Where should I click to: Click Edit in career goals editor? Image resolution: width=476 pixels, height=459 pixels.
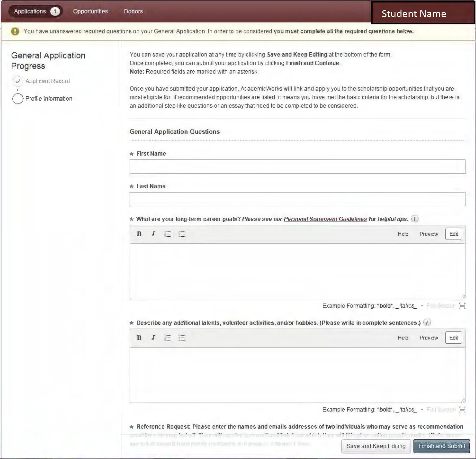454,234
